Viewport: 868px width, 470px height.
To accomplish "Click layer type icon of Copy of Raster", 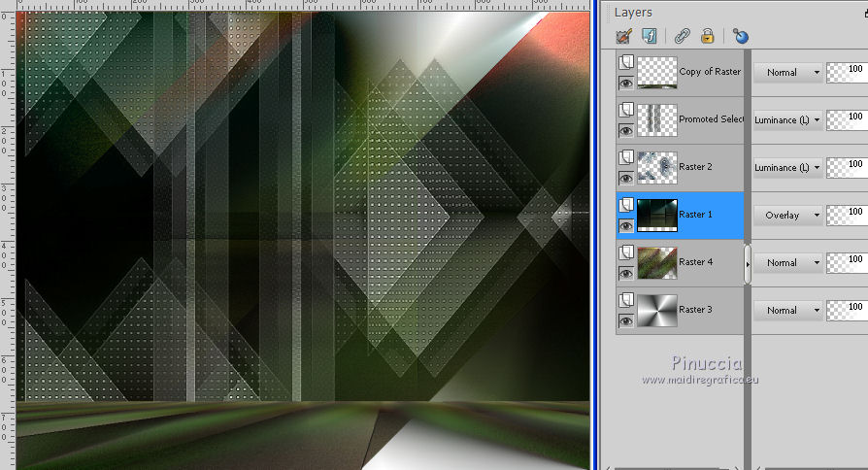I will tap(626, 61).
